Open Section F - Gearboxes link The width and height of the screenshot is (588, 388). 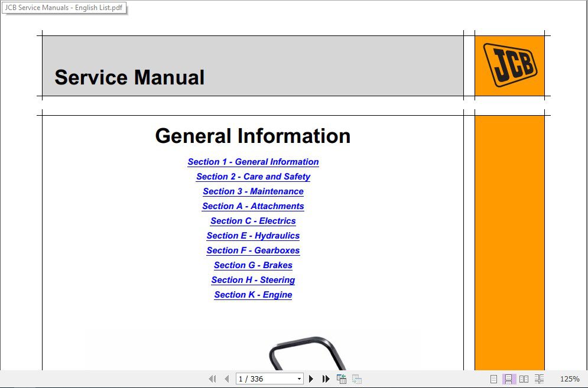tap(253, 250)
